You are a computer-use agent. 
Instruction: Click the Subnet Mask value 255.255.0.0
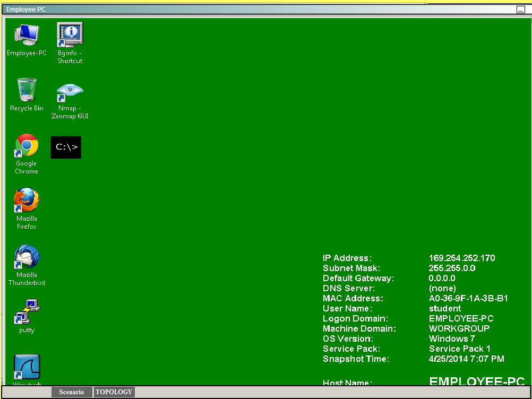(x=452, y=268)
